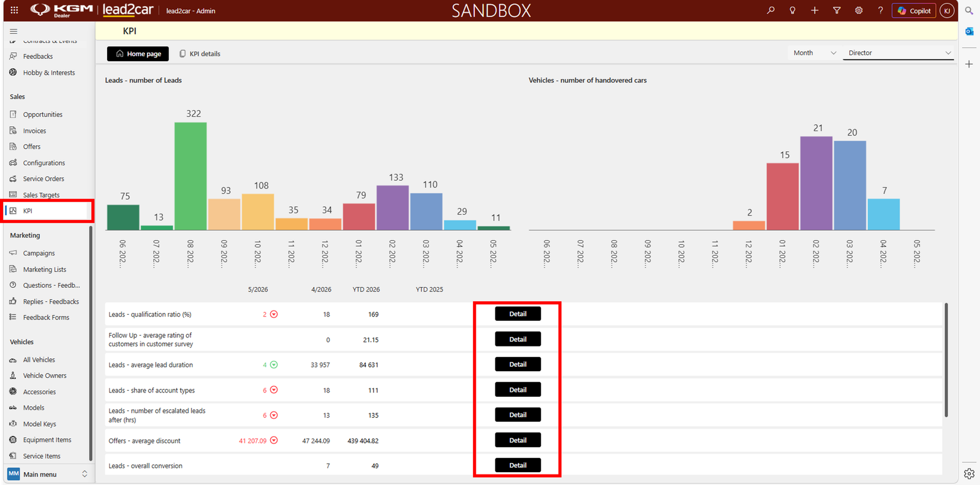Viewport: 980px width, 485px height.
Task: Click the search magnifier in the top bar
Action: point(771,10)
